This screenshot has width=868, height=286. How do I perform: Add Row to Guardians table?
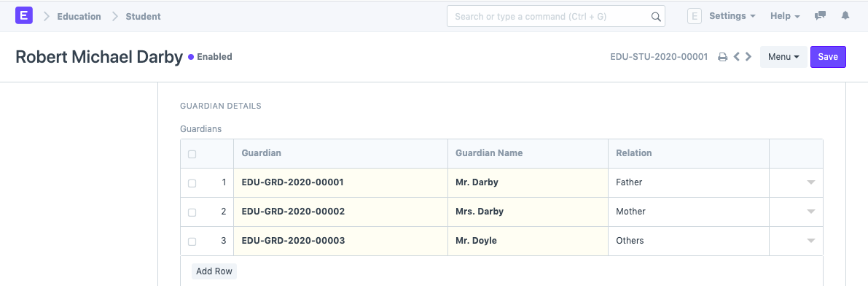click(x=214, y=271)
